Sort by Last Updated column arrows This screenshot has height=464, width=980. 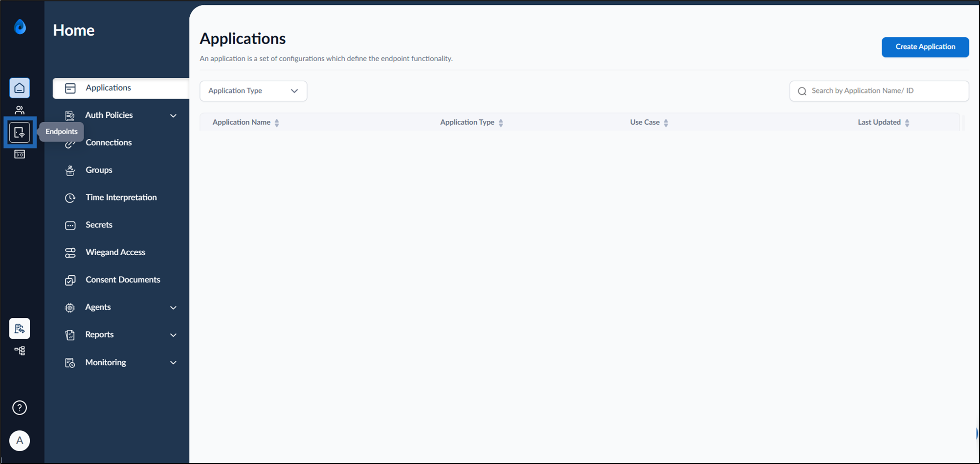(907, 123)
